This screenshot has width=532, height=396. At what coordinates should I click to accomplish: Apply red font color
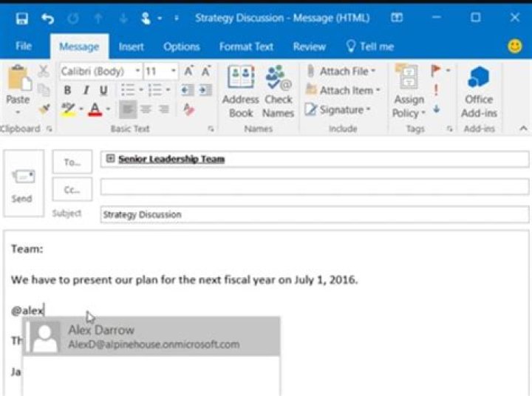95,109
